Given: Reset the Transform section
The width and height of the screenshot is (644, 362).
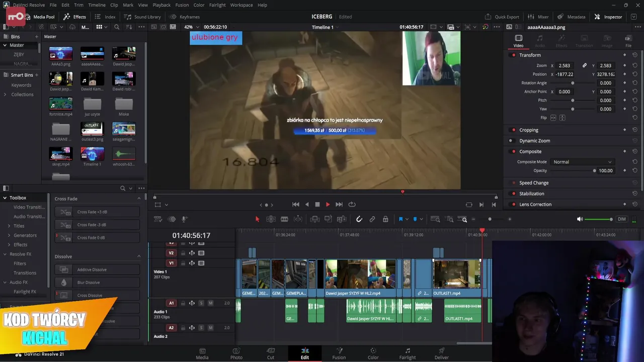Looking at the screenshot, I should tap(635, 55).
